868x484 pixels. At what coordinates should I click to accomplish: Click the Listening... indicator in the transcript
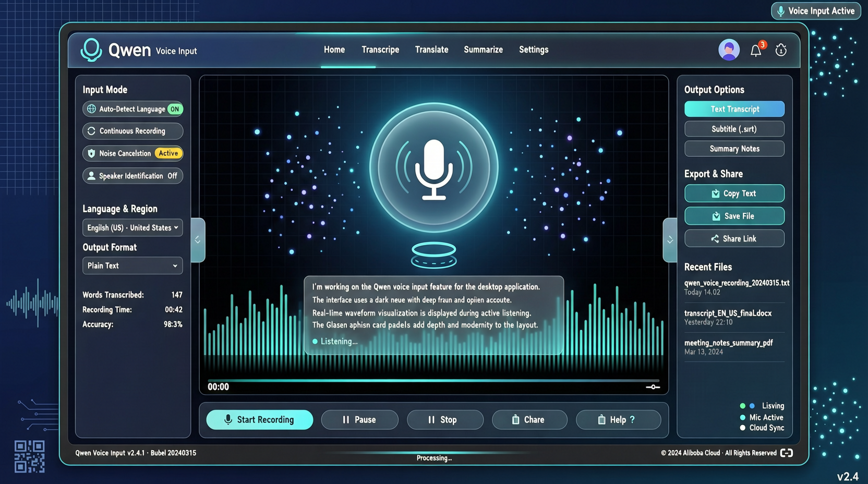335,341
